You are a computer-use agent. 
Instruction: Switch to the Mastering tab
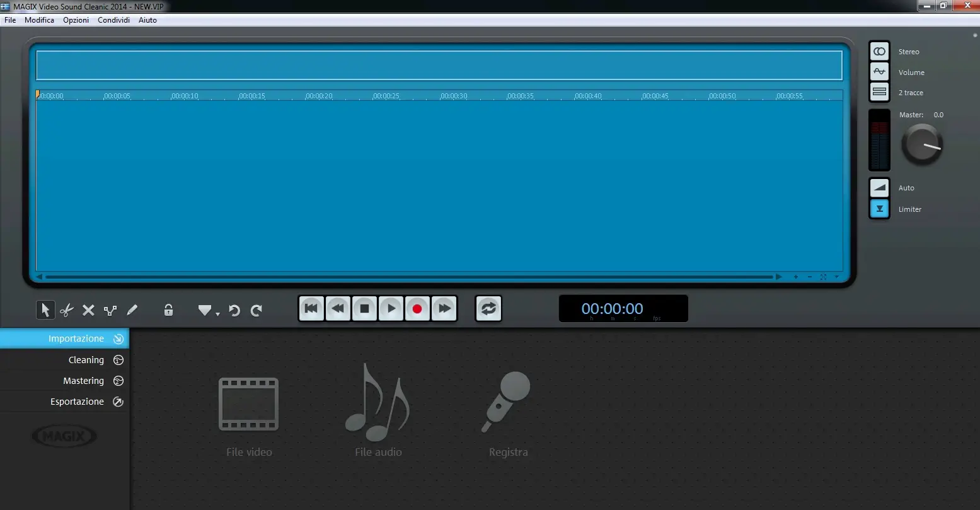click(64, 381)
